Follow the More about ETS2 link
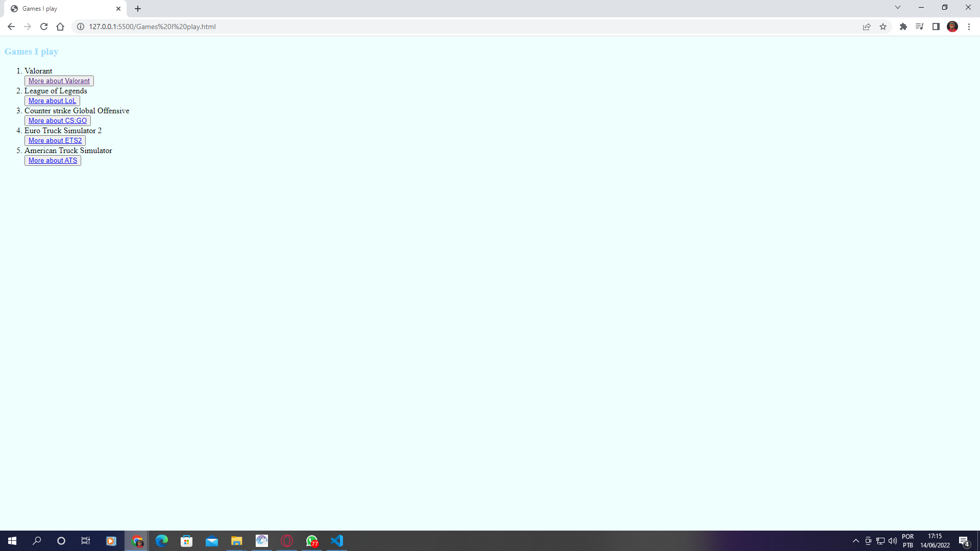Image resolution: width=980 pixels, height=551 pixels. pos(55,140)
